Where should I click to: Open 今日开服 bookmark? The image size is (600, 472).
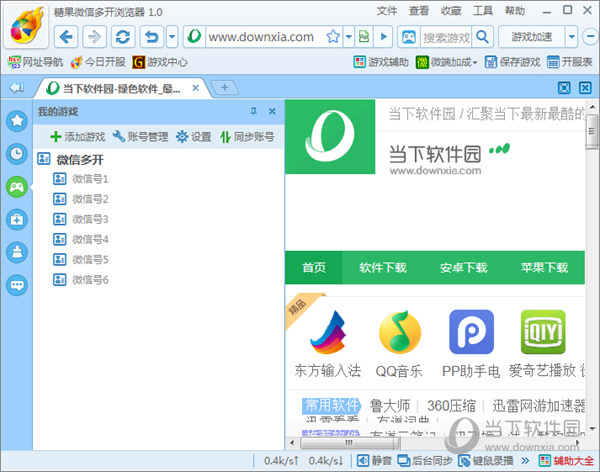98,62
